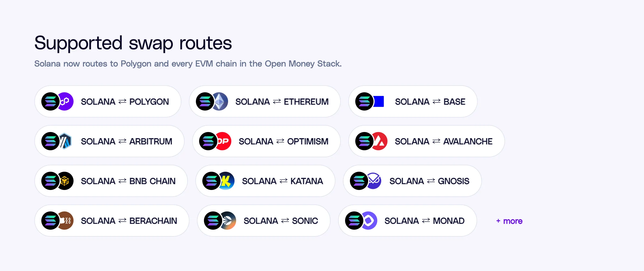Click the swap arrows in Solana-Sonic route

click(x=285, y=221)
